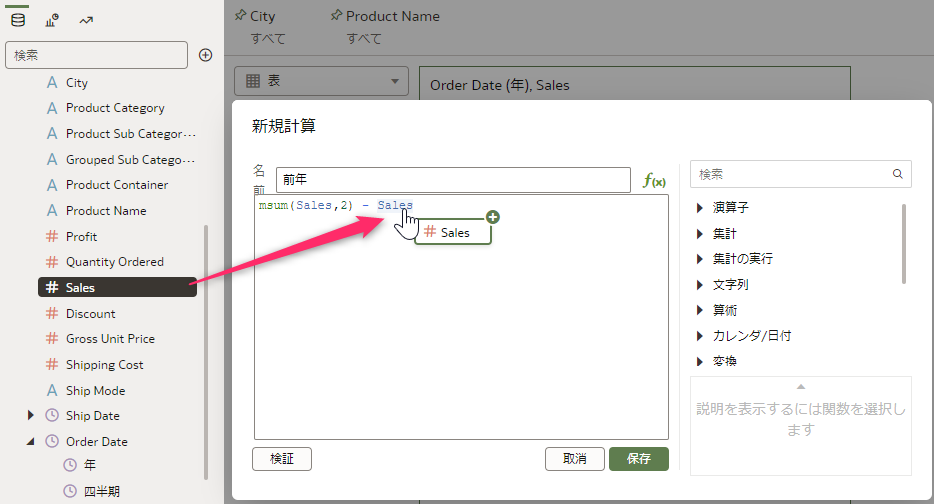Screen dimensions: 934x504
Task: Click the City filter value すべて
Action: pos(268,39)
